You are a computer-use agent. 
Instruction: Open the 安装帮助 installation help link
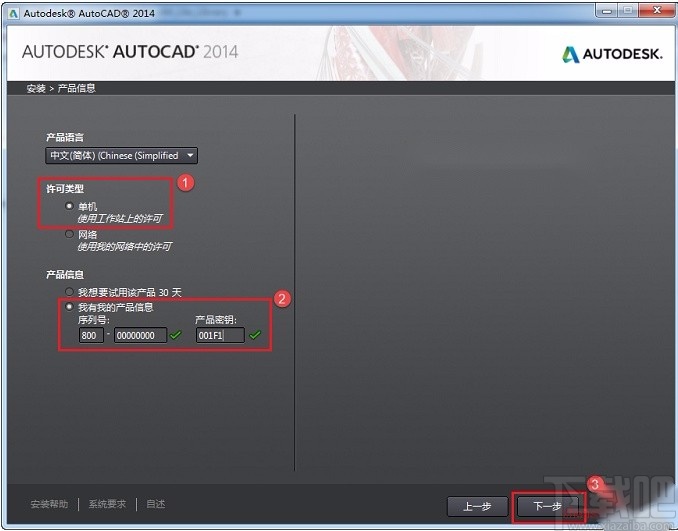point(49,504)
